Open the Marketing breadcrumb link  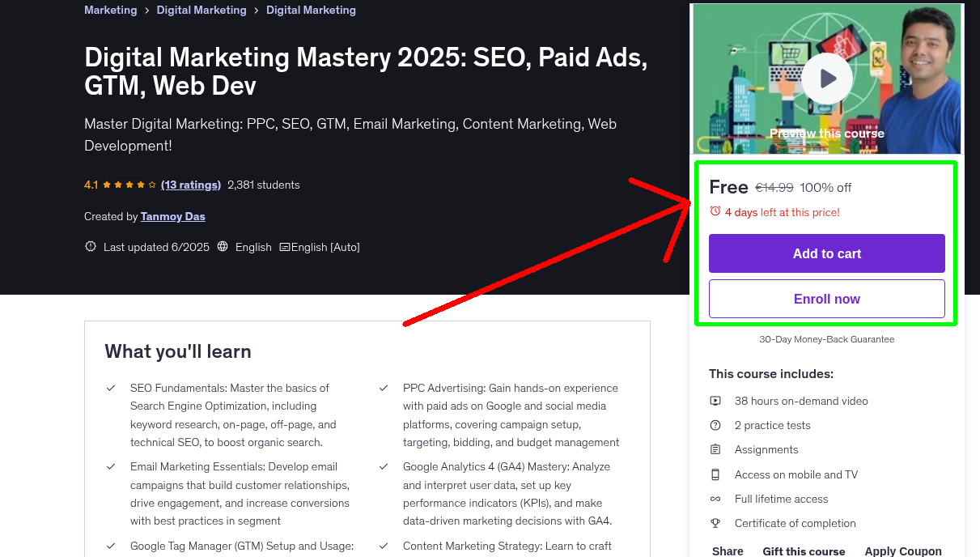[111, 11]
